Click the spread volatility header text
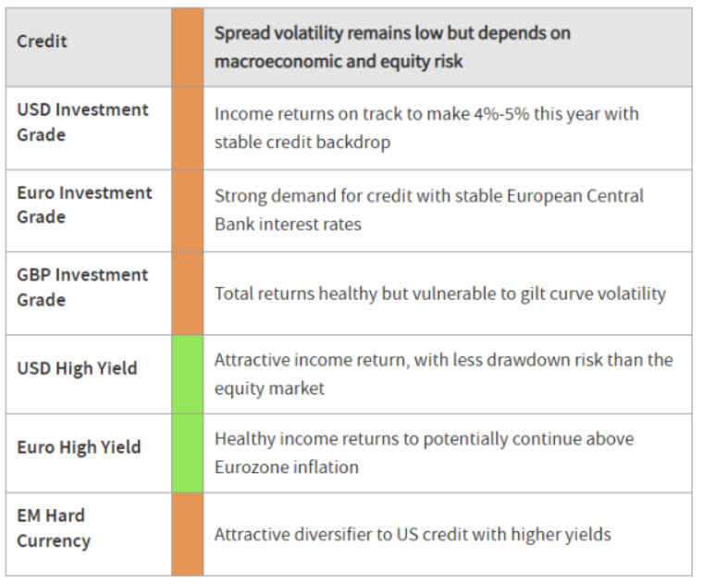The height and width of the screenshot is (584, 728). coord(392,47)
